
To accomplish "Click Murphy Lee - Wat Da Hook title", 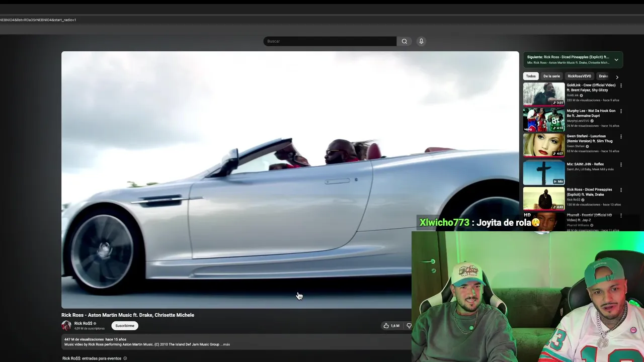I will click(x=591, y=113).
